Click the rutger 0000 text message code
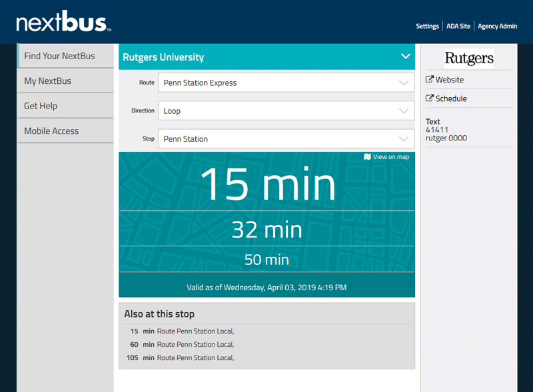This screenshot has height=392, width=533. click(x=446, y=138)
